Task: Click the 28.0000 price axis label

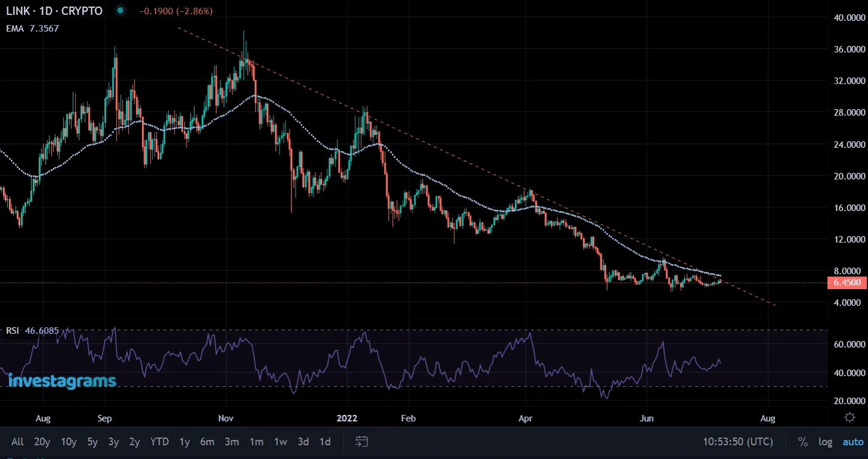Action: 849,113
